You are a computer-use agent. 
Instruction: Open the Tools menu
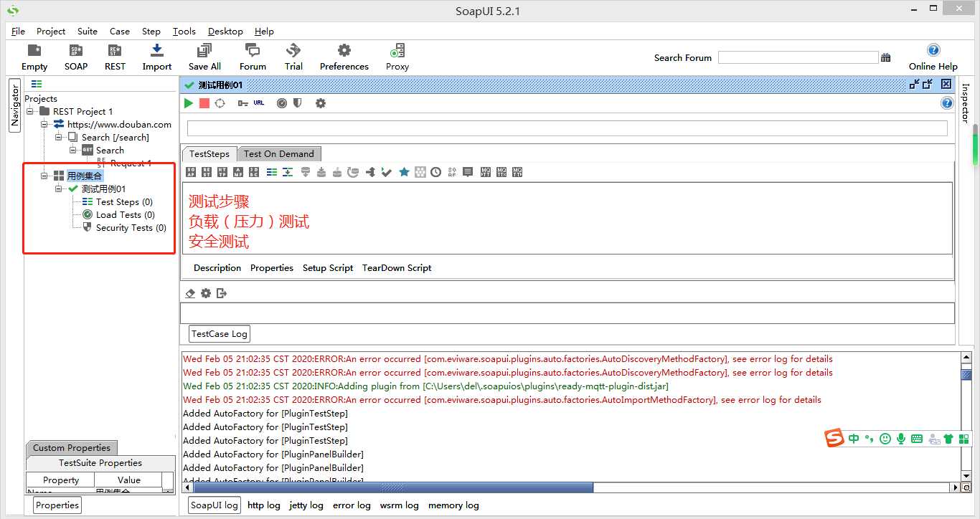184,32
